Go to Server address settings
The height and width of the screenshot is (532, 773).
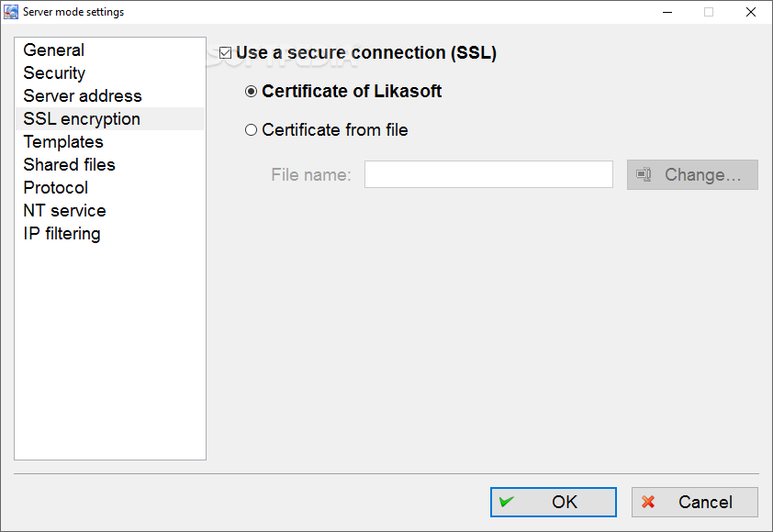click(x=83, y=95)
